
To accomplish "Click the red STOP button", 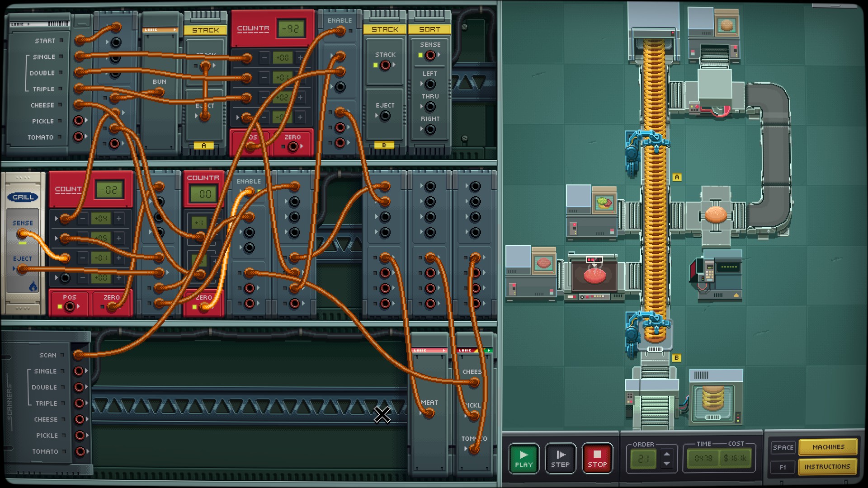I will (597, 458).
